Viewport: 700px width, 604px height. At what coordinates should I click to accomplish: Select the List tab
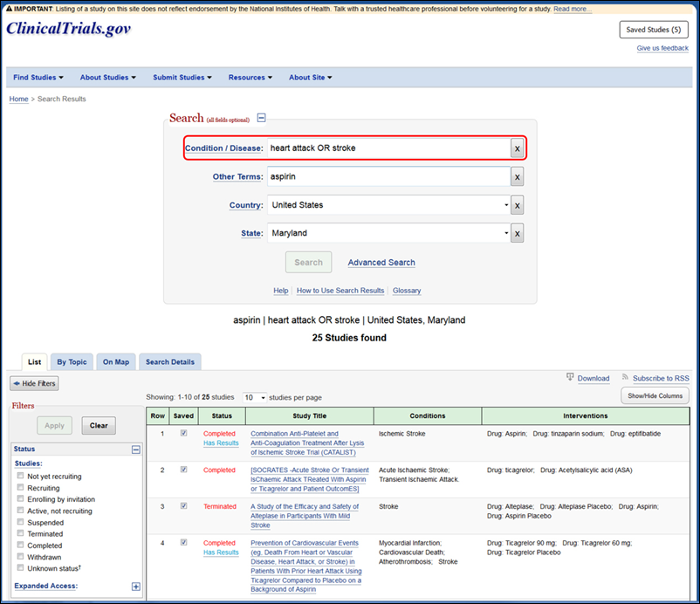coord(34,362)
